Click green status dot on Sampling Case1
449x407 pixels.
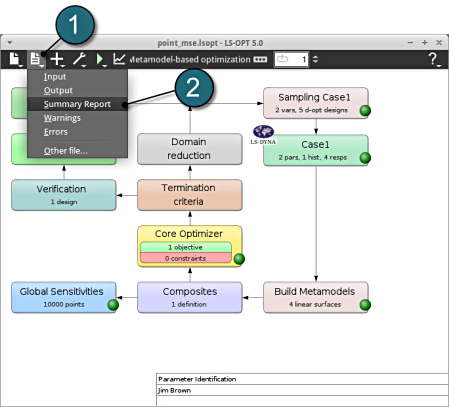tap(365, 110)
